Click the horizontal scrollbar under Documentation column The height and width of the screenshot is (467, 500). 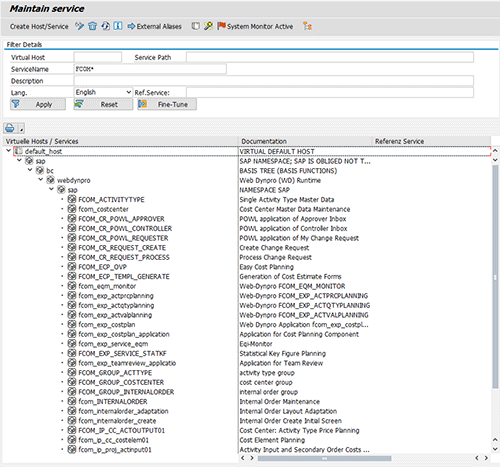(324, 458)
